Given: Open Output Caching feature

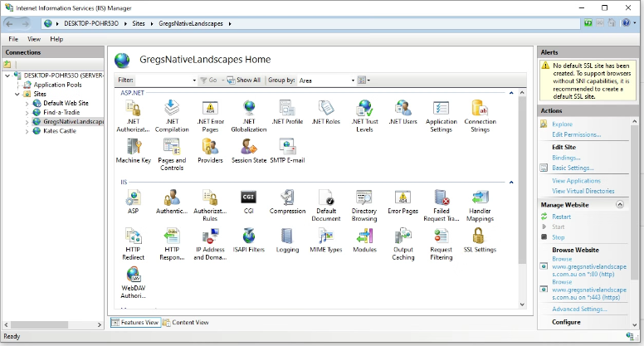Looking at the screenshot, I should click(402, 244).
